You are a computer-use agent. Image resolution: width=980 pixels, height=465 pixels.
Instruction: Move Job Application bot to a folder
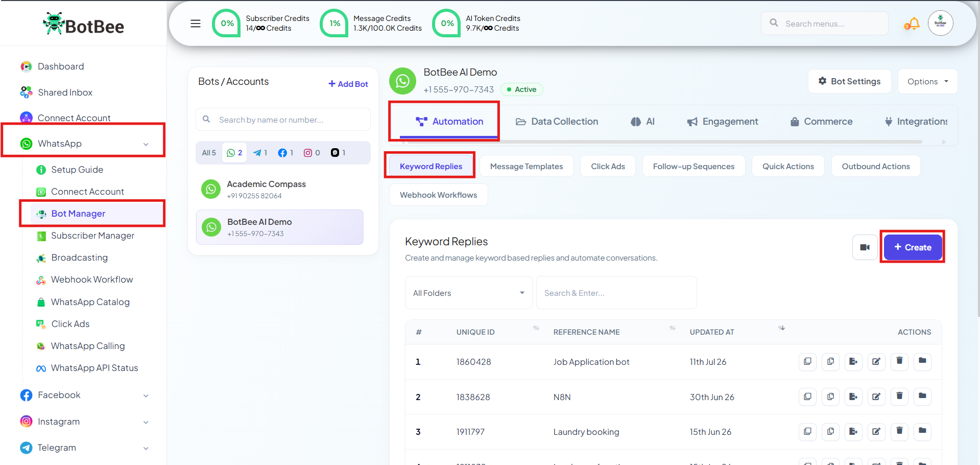[x=922, y=361]
